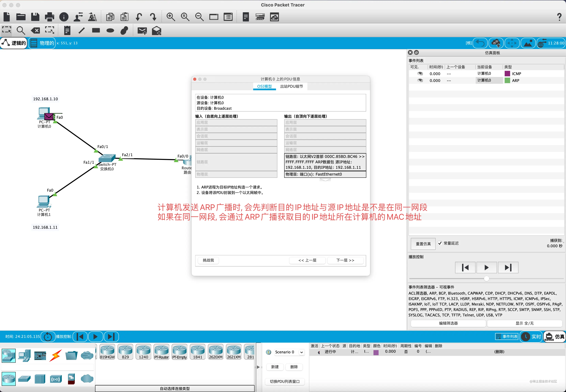
Task: Choose the Draw Ellipse tool
Action: pos(110,30)
